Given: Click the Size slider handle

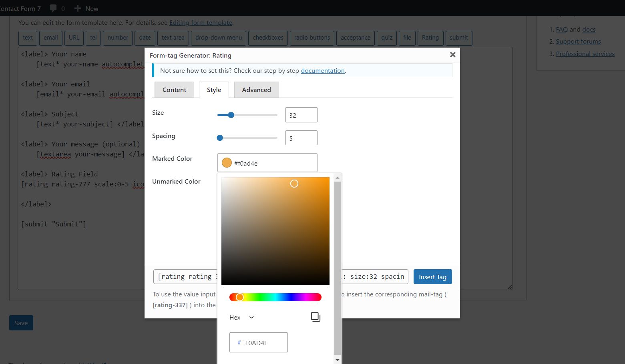Looking at the screenshot, I should tap(231, 115).
